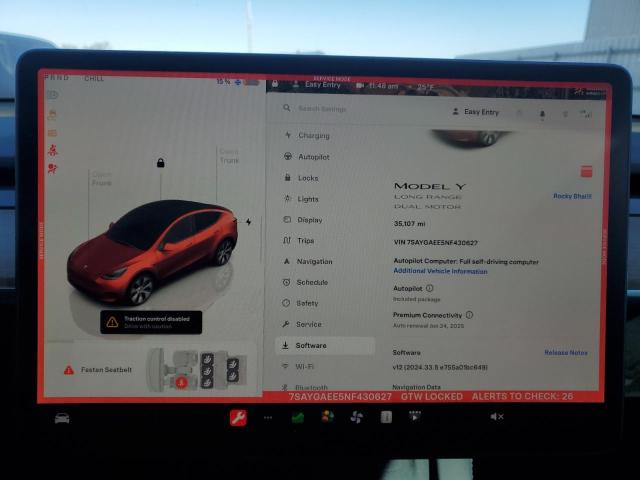Tap the battery percentage indicator
Image resolution: width=640 pixels, height=480 pixels.
point(224,82)
